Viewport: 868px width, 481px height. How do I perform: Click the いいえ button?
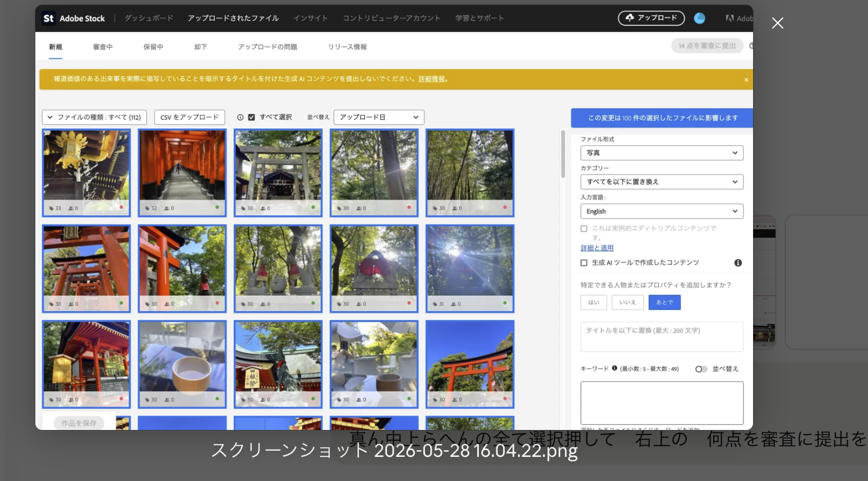[627, 303]
